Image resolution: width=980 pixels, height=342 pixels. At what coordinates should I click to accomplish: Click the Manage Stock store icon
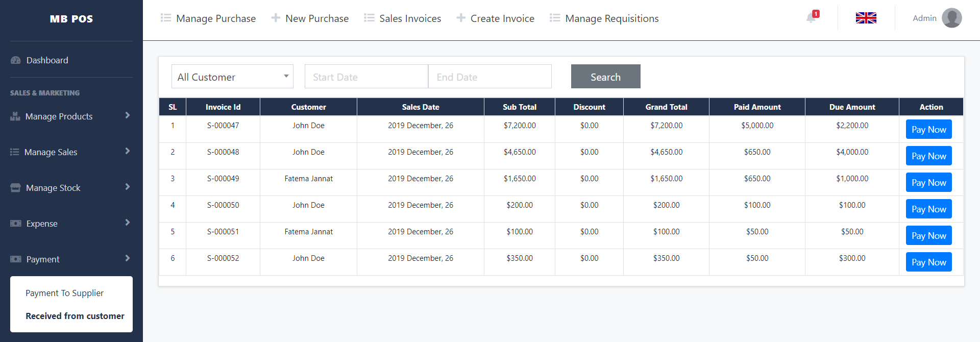[15, 188]
